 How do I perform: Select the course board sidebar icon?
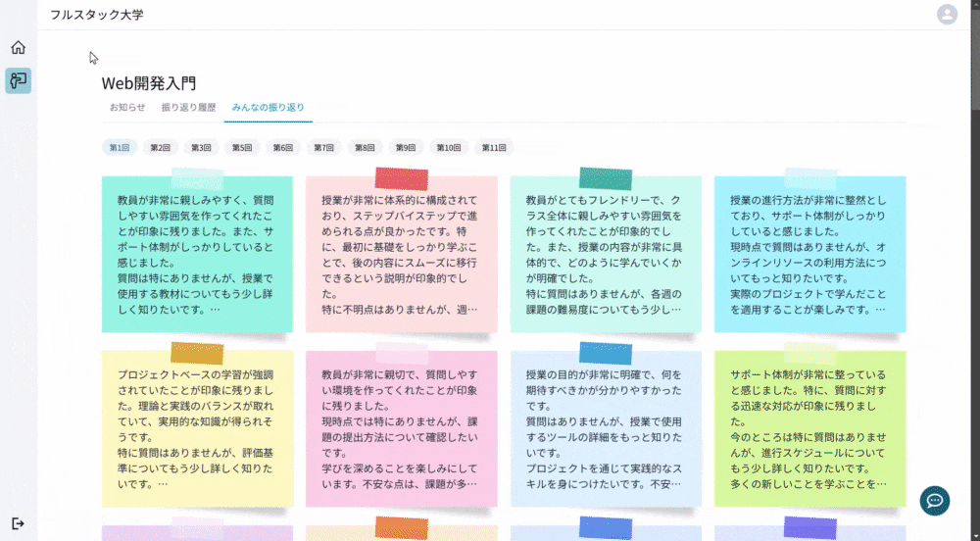pos(18,80)
